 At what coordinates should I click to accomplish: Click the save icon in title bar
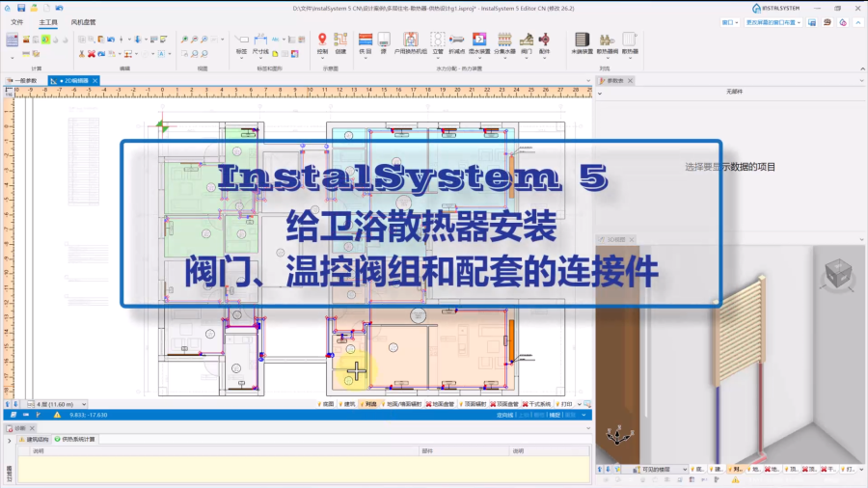pos(21,8)
